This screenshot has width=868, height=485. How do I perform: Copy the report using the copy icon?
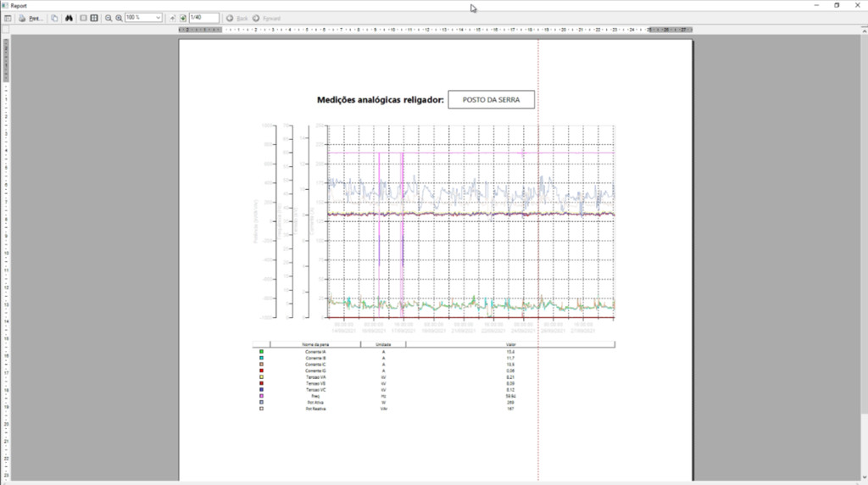(54, 18)
